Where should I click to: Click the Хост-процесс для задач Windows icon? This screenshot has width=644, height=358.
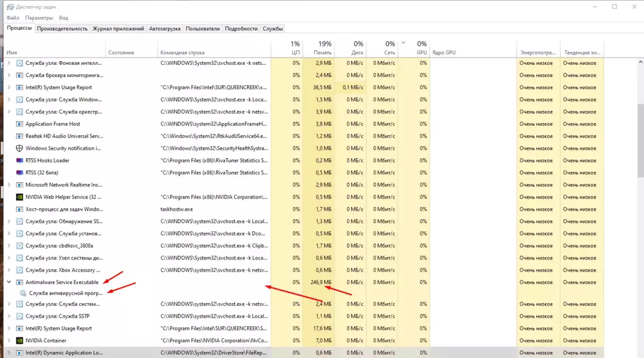(x=20, y=209)
